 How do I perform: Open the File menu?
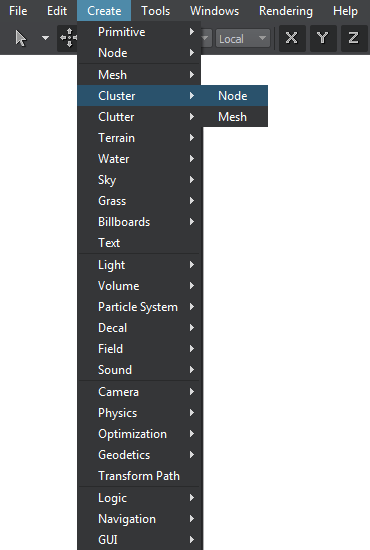(18, 11)
